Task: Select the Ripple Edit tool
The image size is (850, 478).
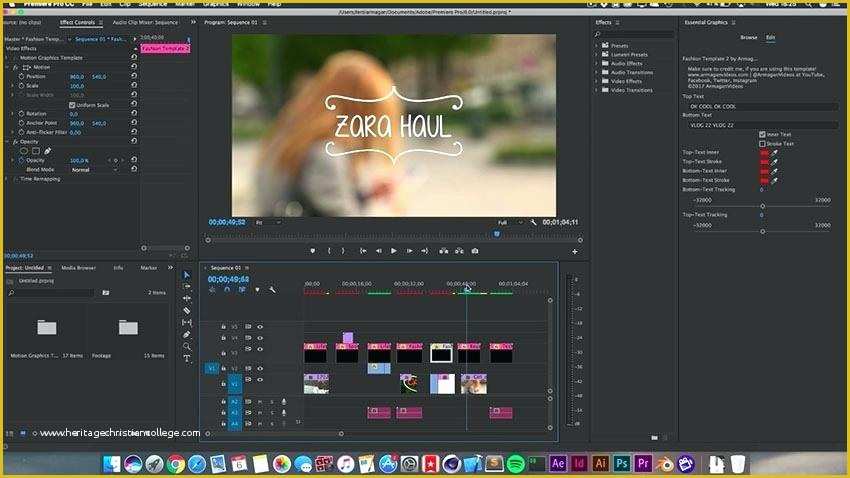Action: coord(186,298)
